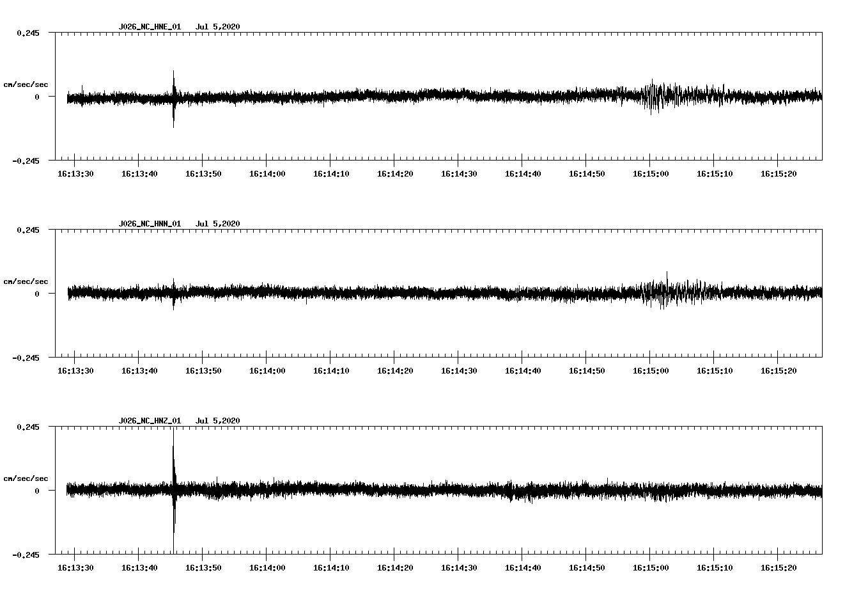Click the 16:14:30 time label under HNE plot
The image size is (868, 591).
(459, 174)
